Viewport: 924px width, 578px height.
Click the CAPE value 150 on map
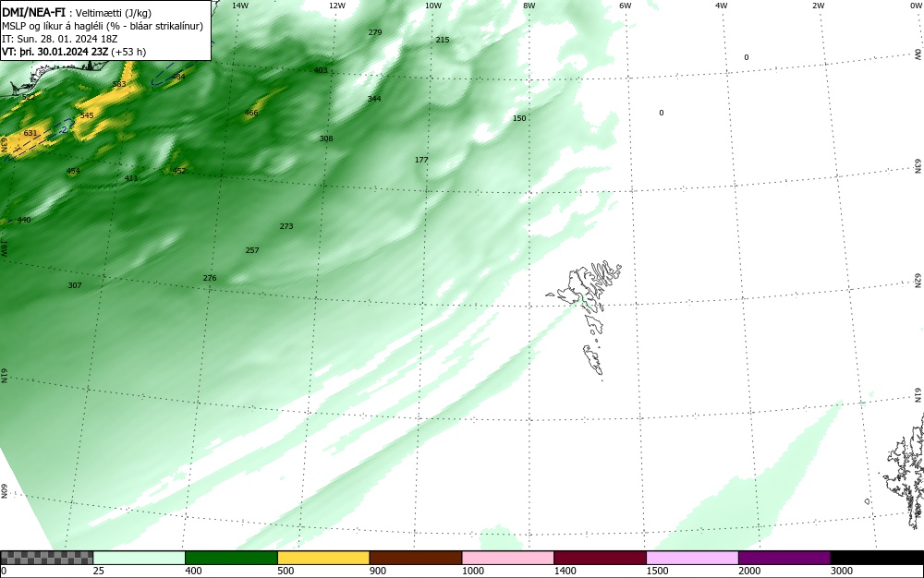[519, 118]
